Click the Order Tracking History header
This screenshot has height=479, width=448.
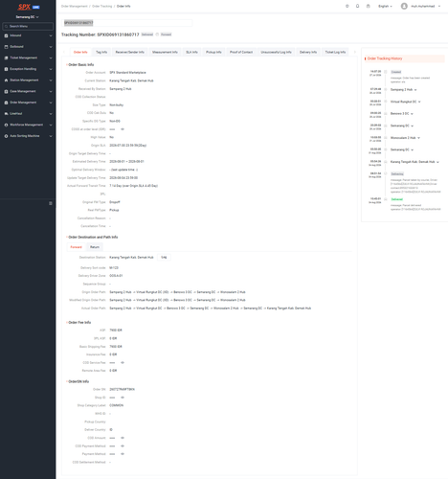[x=404, y=58]
